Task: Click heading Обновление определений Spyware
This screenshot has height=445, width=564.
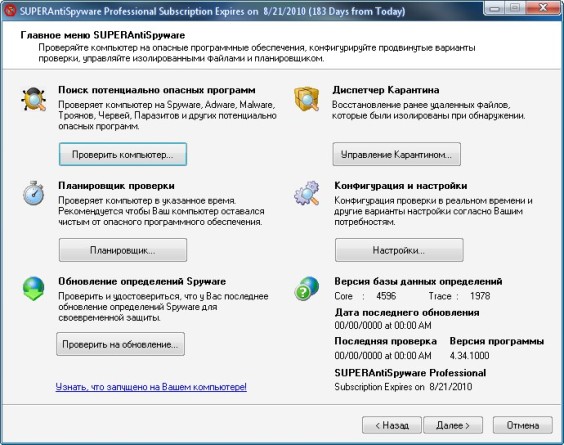Action: tap(142, 281)
